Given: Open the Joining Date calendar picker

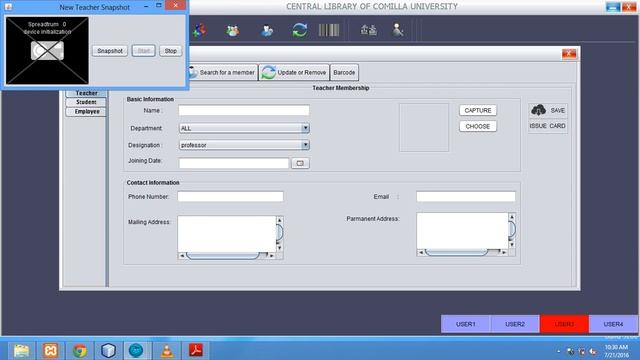Looking at the screenshot, I should 300,163.
